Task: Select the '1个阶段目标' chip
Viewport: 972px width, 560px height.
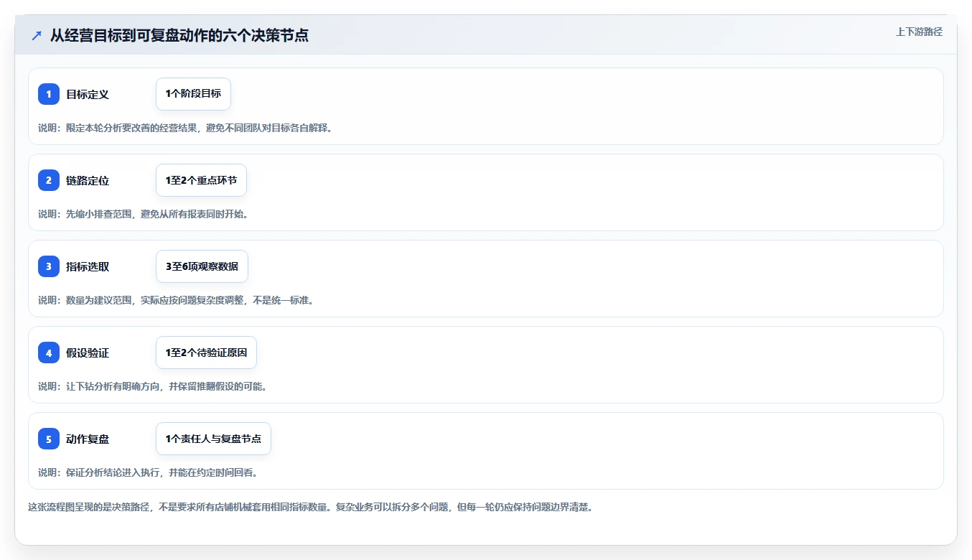Action: click(193, 94)
